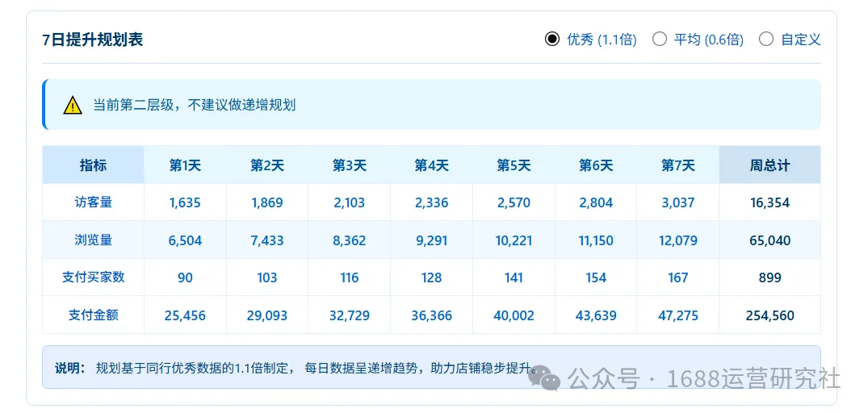Click visitor count cell 1,635
This screenshot has width=868, height=413.
coord(185,203)
